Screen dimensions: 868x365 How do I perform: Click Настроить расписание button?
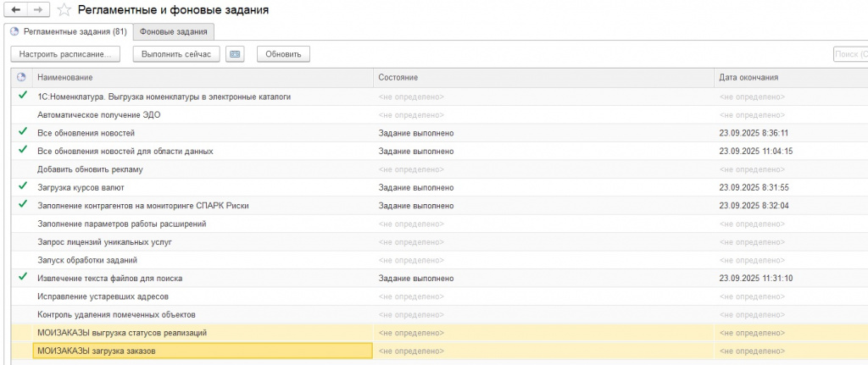66,54
